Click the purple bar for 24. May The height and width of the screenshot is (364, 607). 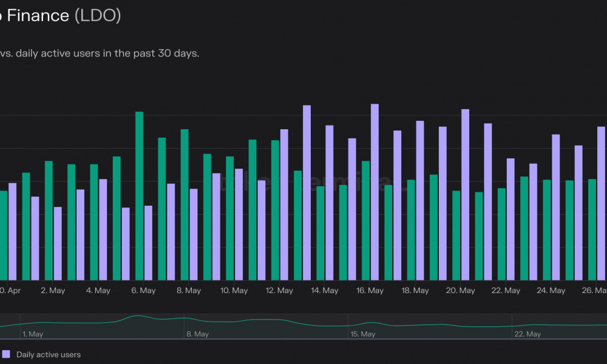click(556, 207)
